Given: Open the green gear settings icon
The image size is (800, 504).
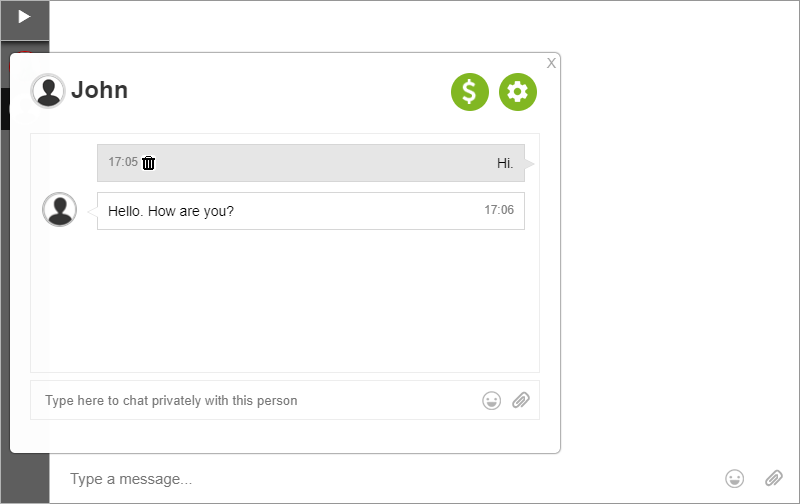Looking at the screenshot, I should 518,92.
